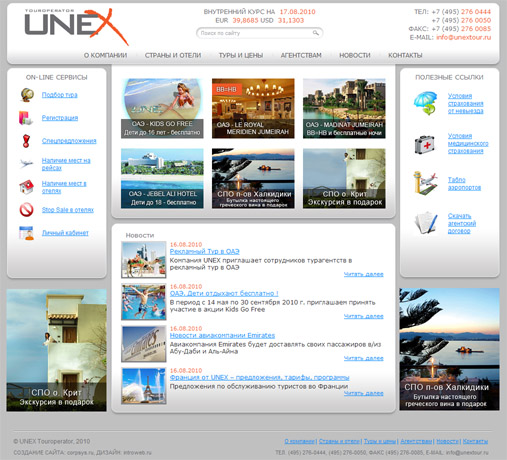Click the magnifier icon in site search
This screenshot has height=460, width=507.
tap(316, 33)
